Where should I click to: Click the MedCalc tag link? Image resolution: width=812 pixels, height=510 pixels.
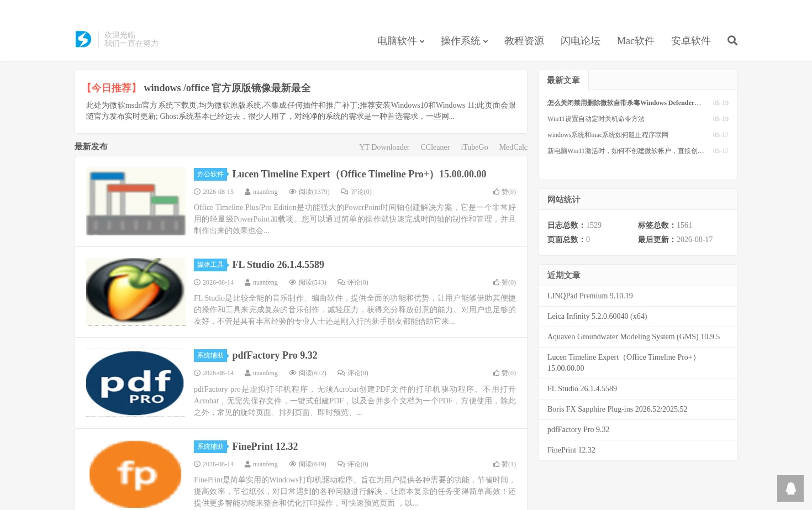pyautogui.click(x=513, y=147)
